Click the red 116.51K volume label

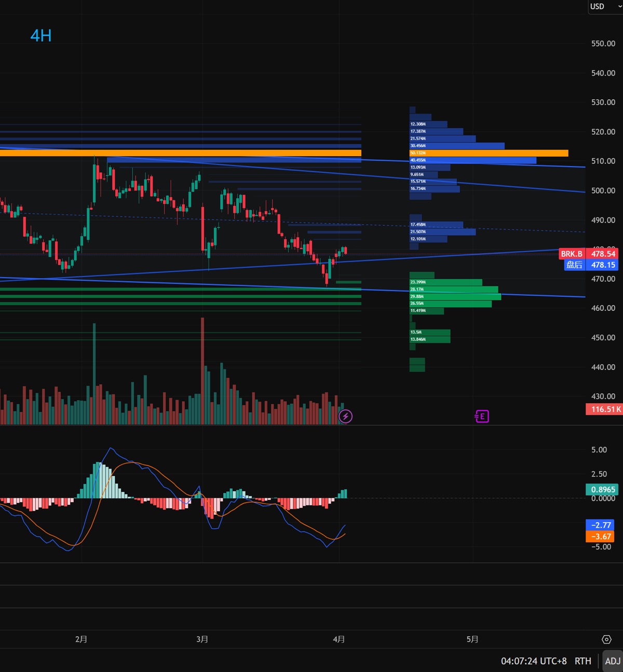605,409
